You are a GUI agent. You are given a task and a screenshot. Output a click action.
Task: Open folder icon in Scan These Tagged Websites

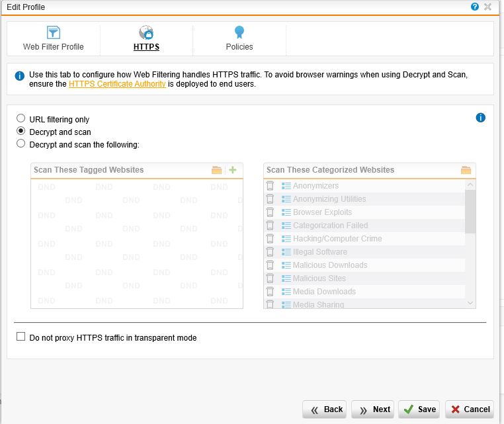[217, 170]
